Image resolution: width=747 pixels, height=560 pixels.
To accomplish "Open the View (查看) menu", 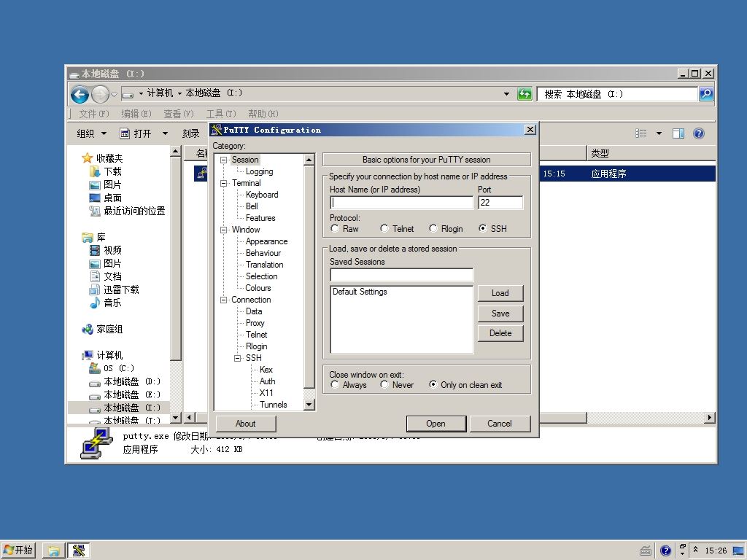I will (179, 114).
